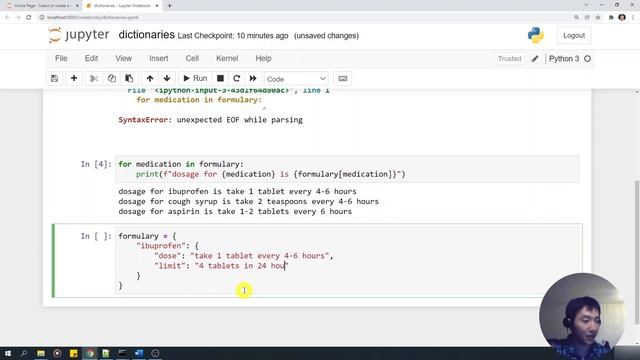Click output line 'dosage for aspirin'
The image size is (640, 360).
(235, 211)
